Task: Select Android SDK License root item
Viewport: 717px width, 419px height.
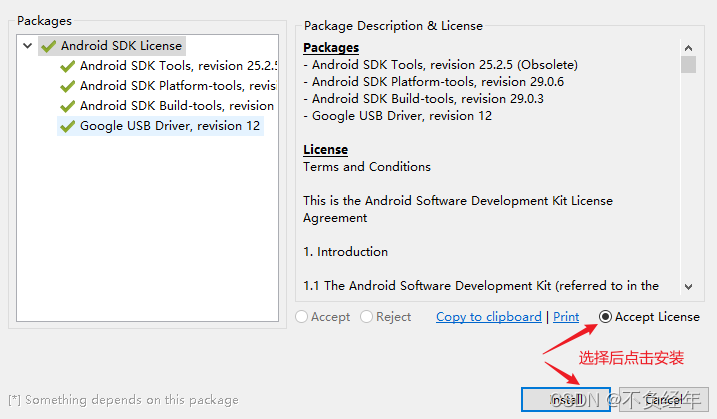Action: [x=112, y=46]
